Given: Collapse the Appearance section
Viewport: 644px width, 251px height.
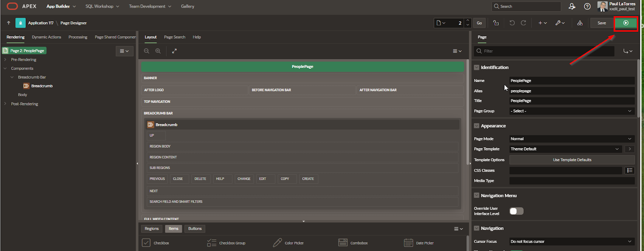Looking at the screenshot, I should 477,126.
